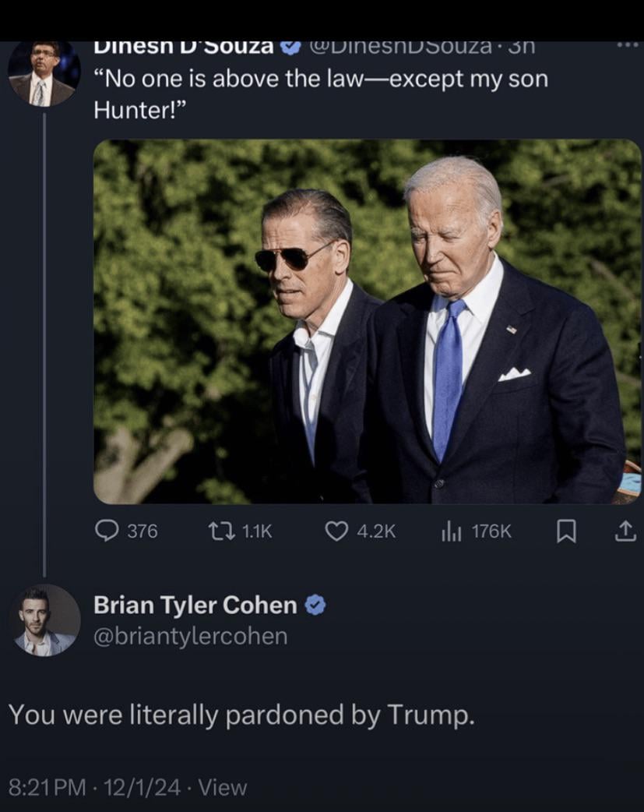The width and height of the screenshot is (644, 812).
Task: Open the @briantylercohen handle link
Action: tap(190, 636)
